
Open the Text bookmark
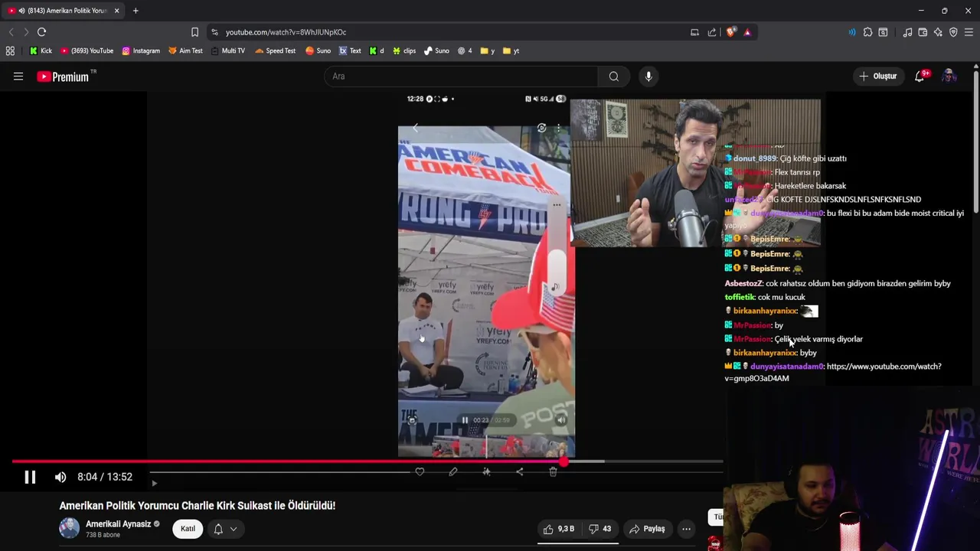coord(350,51)
